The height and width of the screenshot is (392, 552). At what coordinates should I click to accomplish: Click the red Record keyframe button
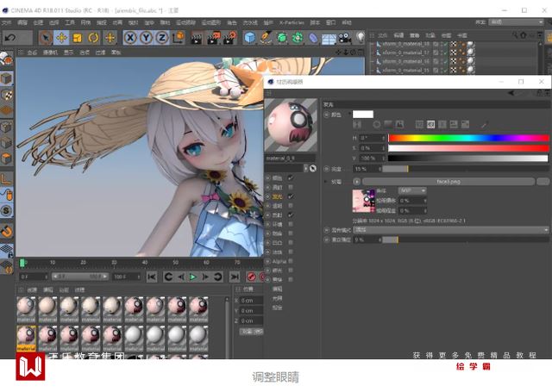pyautogui.click(x=251, y=277)
